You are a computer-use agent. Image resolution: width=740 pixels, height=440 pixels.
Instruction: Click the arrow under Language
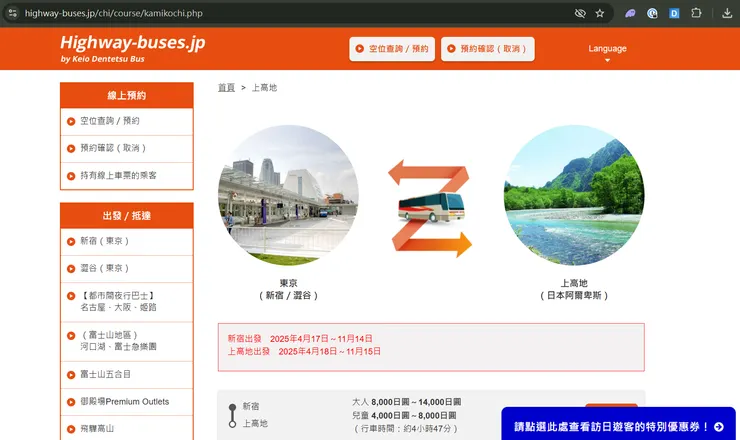pos(607,60)
